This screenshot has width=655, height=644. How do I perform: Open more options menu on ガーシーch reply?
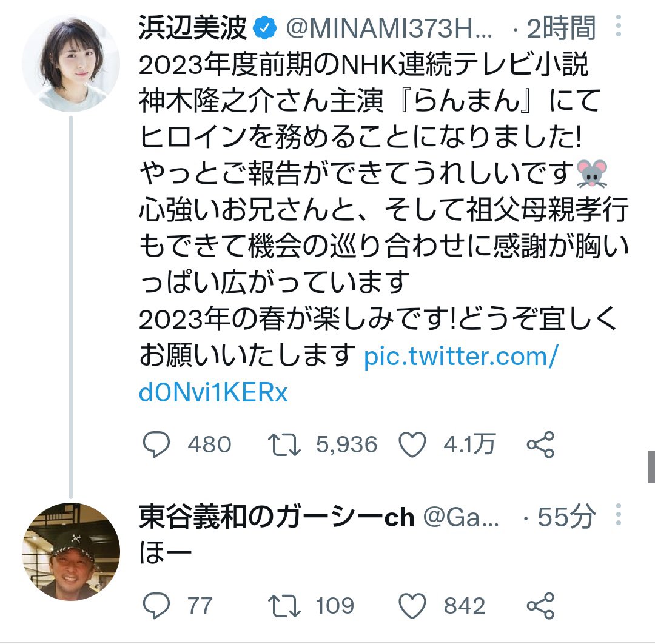click(x=619, y=517)
